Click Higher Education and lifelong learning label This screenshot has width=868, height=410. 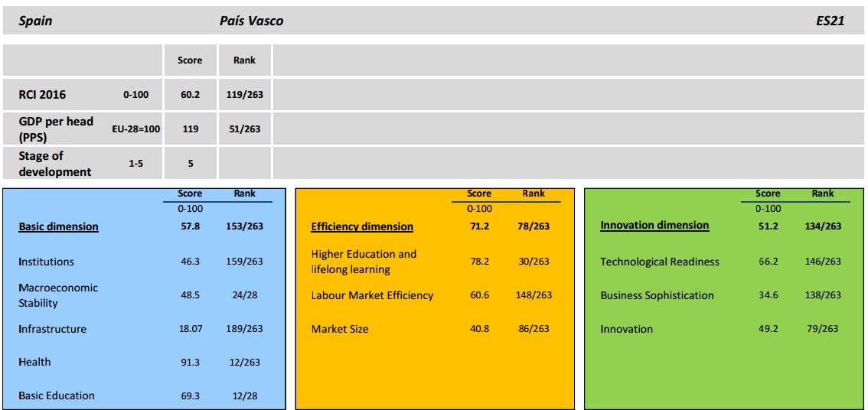click(364, 262)
